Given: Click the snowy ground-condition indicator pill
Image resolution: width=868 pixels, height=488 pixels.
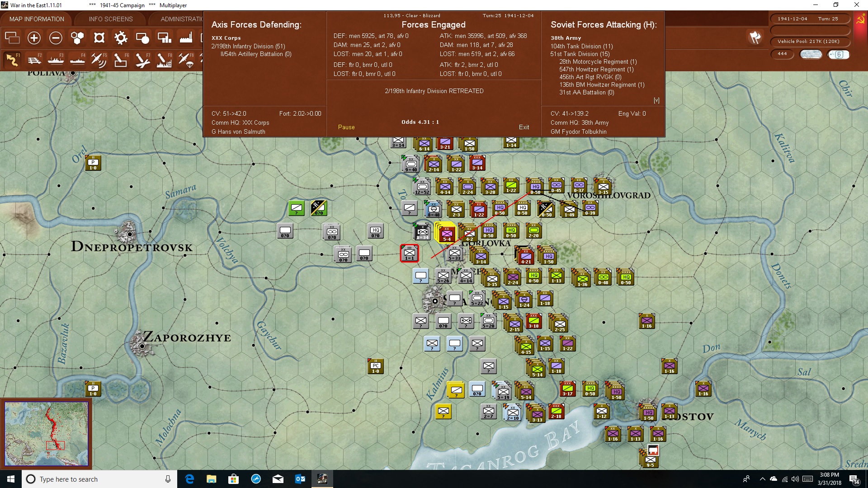Looking at the screenshot, I should 811,54.
